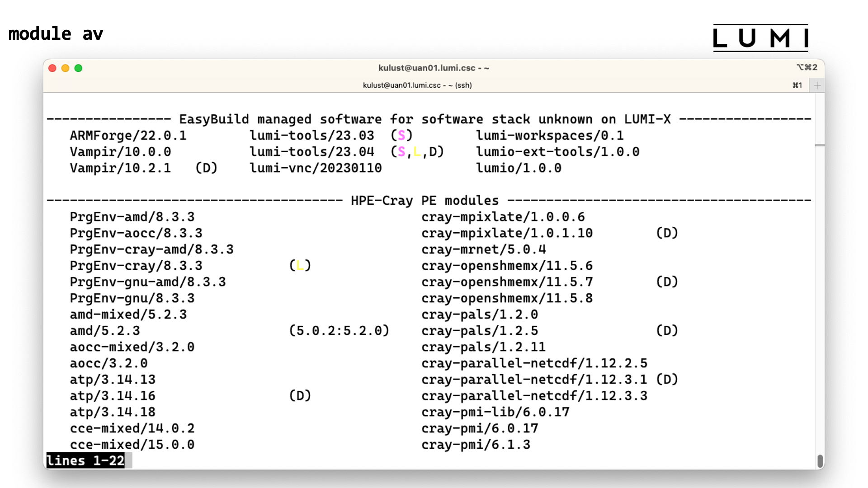The width and height of the screenshot is (868, 488).
Task: Click the cray-mpixlate/1.0.0.6 entry
Action: pos(503,217)
